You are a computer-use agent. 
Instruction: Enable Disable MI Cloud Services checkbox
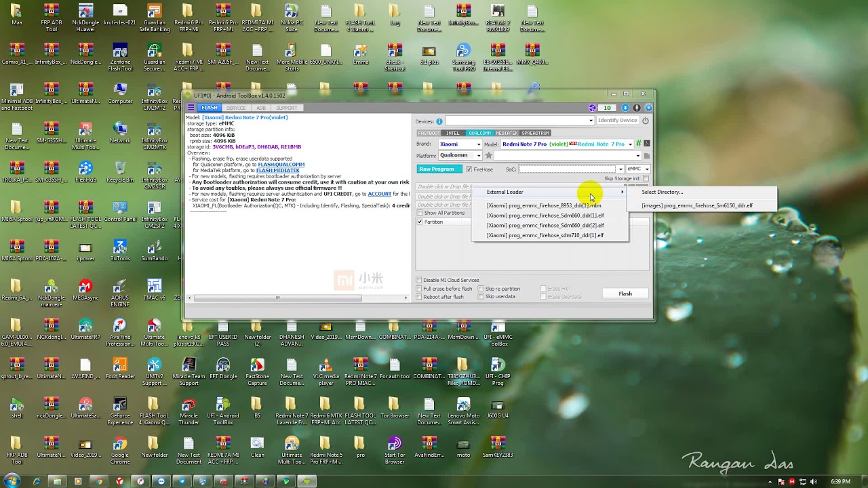[419, 280]
